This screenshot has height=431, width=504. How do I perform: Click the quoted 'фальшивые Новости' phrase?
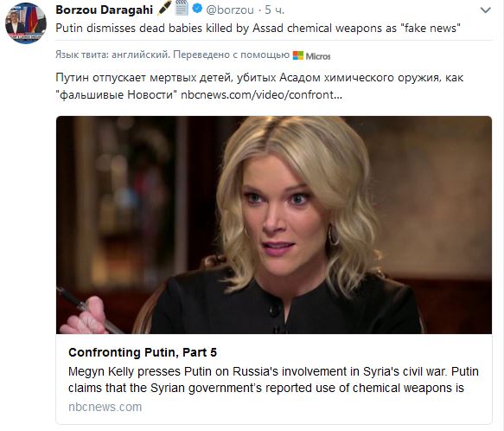[x=117, y=94]
